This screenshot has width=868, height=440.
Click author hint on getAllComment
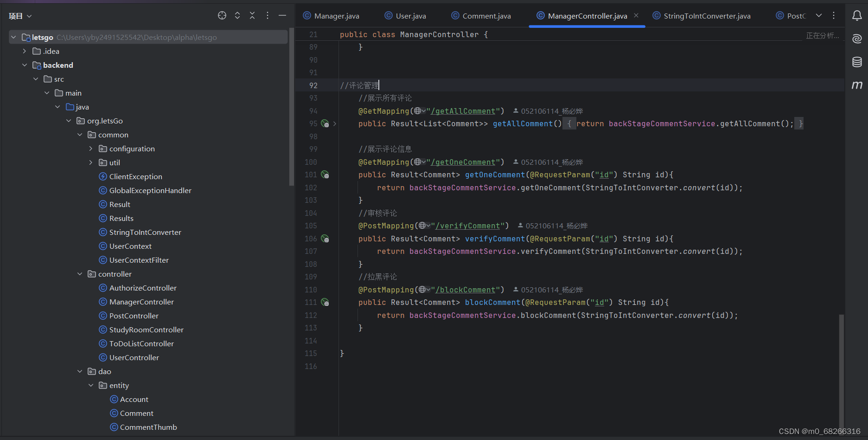point(548,111)
